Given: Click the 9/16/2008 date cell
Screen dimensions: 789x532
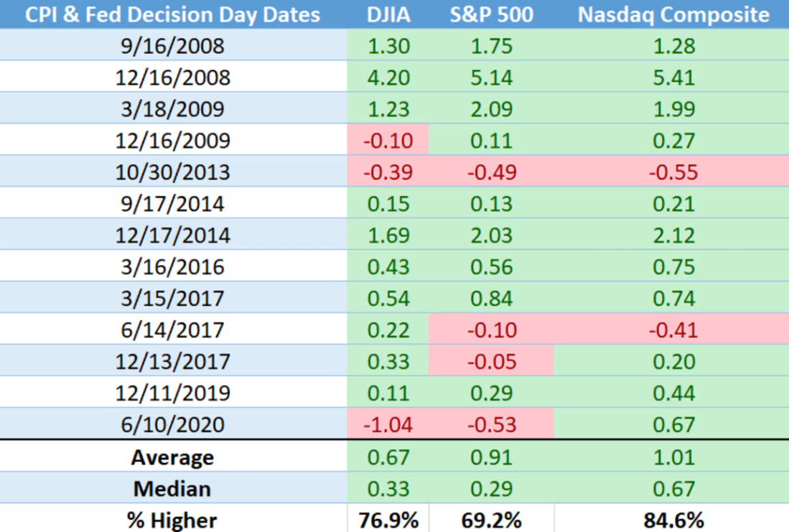Looking at the screenshot, I should (x=172, y=46).
